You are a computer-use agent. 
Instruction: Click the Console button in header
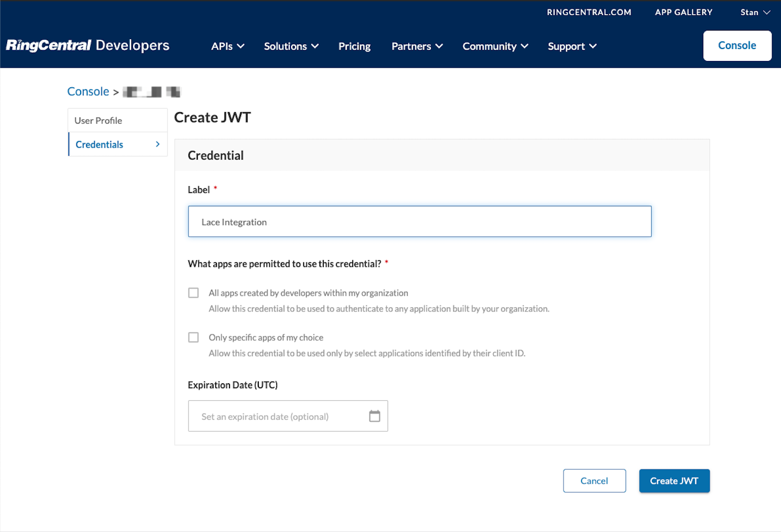[737, 46]
